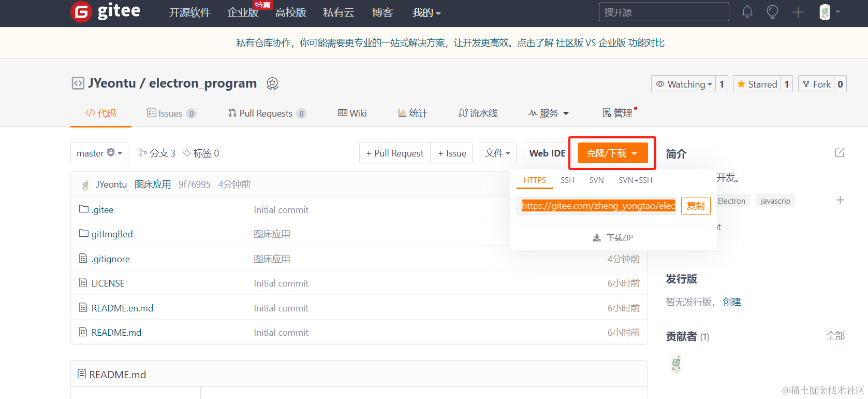Open the 管理 tab

click(617, 113)
